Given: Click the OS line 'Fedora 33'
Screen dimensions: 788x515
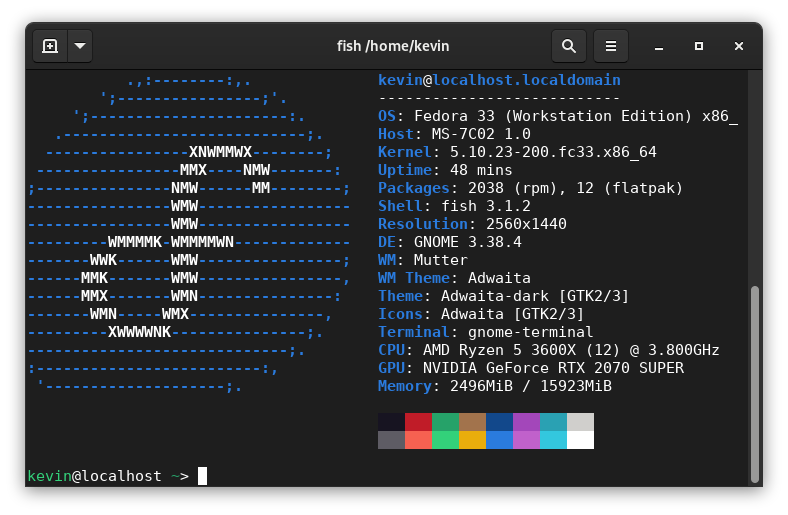Looking at the screenshot, I should click(454, 116).
